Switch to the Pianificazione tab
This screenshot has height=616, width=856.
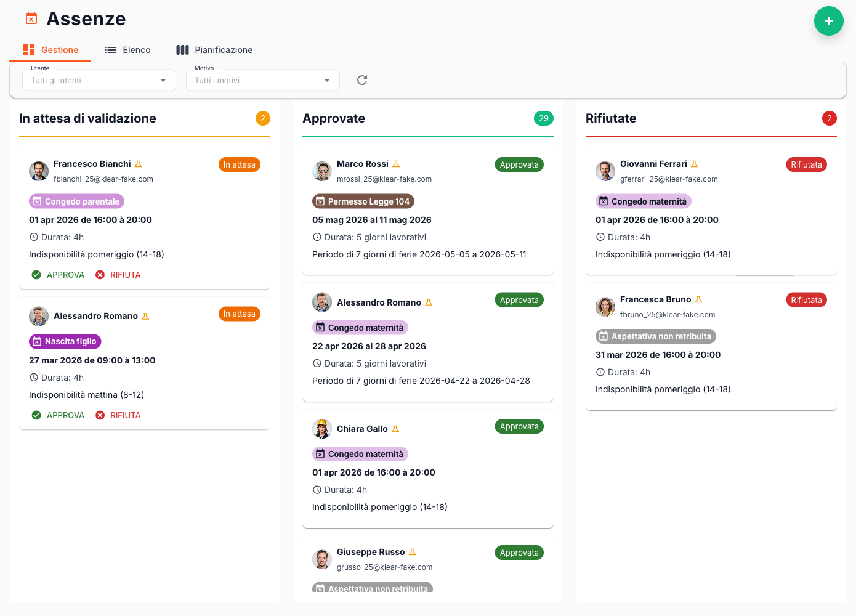223,49
